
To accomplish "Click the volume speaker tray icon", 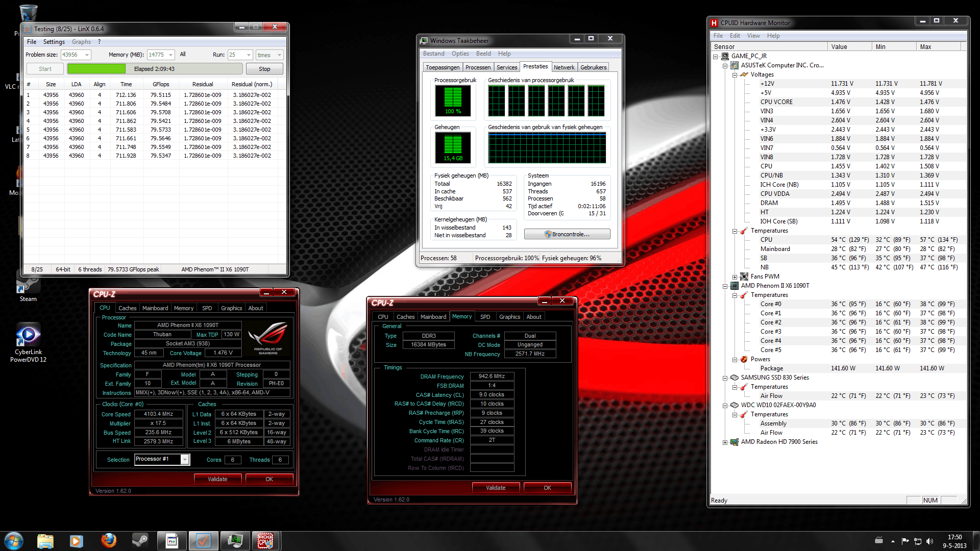I will click(x=929, y=541).
